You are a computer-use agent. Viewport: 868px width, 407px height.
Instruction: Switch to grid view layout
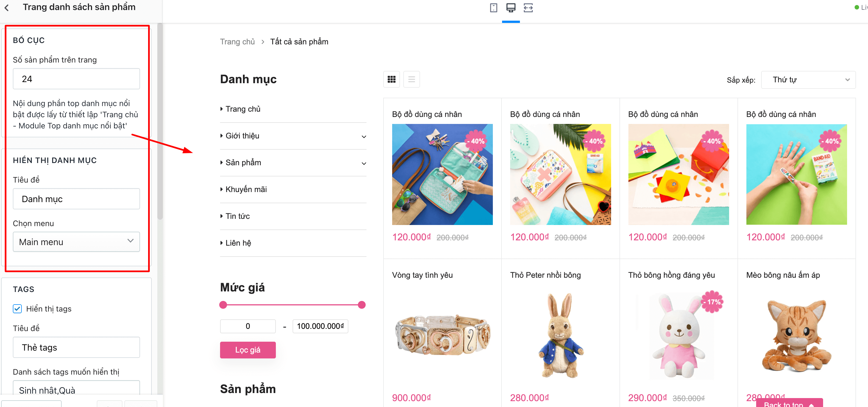click(x=391, y=79)
